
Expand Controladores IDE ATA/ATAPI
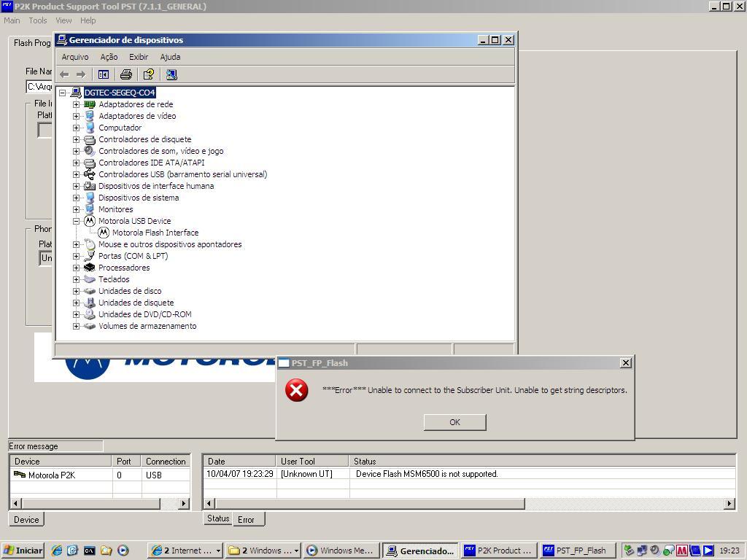click(x=76, y=163)
